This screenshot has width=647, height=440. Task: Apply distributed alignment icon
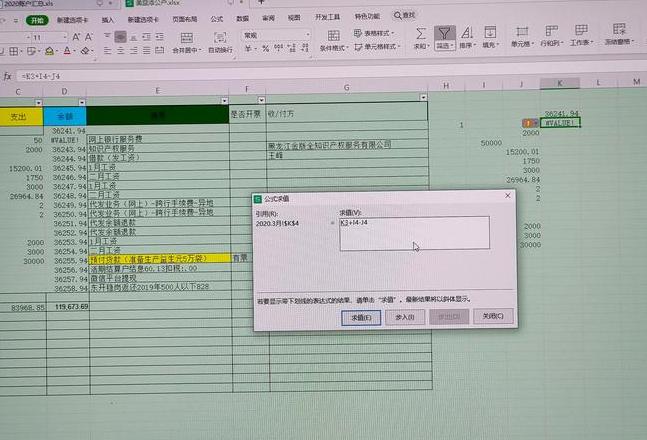(x=160, y=50)
